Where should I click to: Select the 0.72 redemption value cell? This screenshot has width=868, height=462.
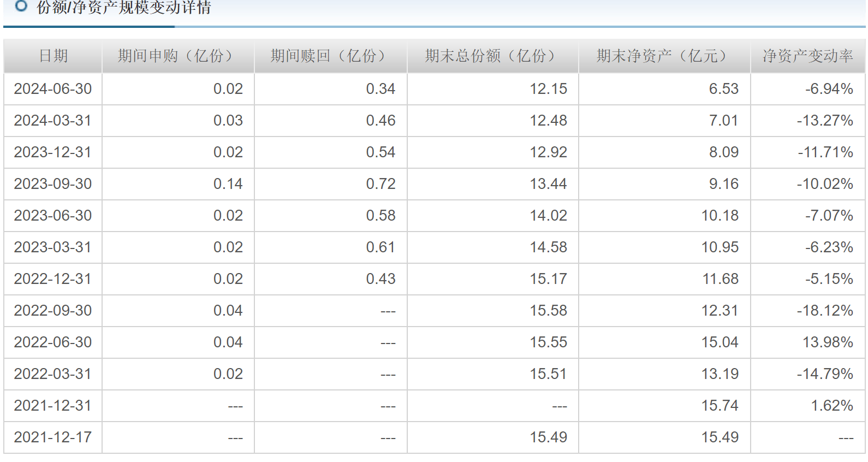(x=381, y=183)
